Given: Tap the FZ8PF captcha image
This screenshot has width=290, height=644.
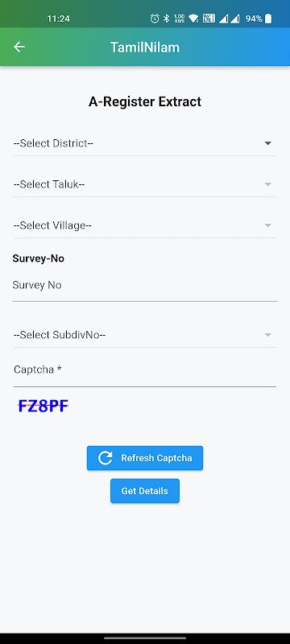Looking at the screenshot, I should [43, 407].
